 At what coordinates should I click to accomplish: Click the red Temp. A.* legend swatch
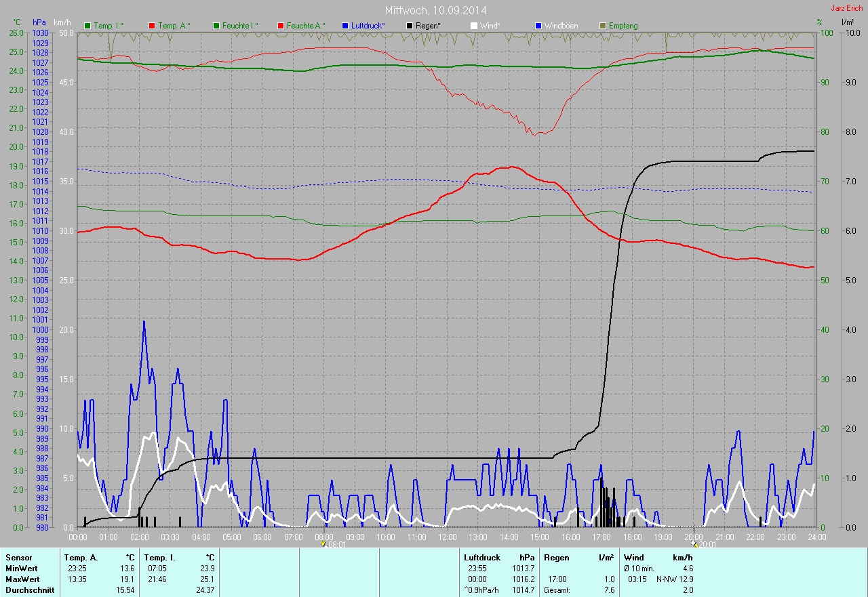[152, 26]
